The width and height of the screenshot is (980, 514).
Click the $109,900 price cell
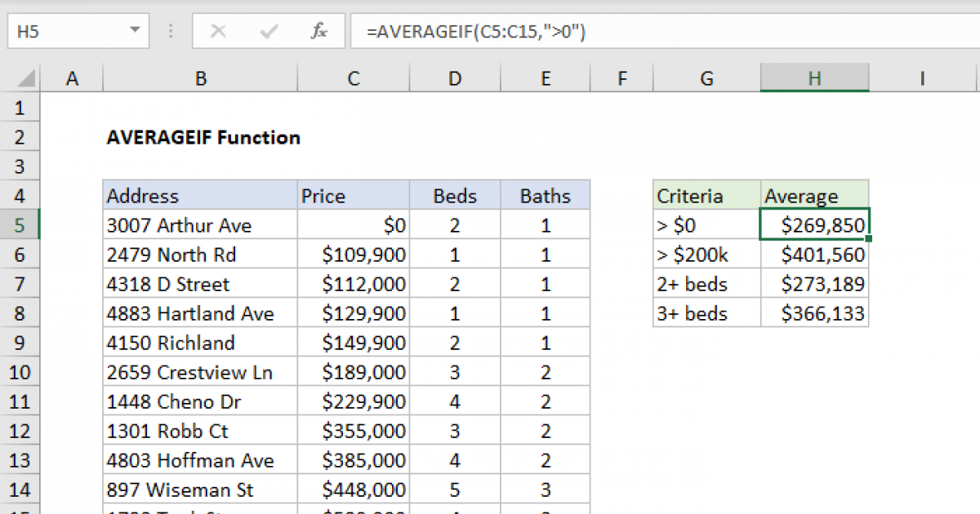click(x=354, y=255)
